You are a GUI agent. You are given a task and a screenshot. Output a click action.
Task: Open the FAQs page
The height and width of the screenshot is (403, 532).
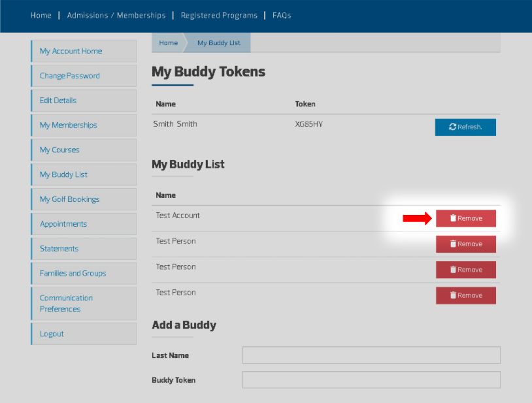(281, 16)
